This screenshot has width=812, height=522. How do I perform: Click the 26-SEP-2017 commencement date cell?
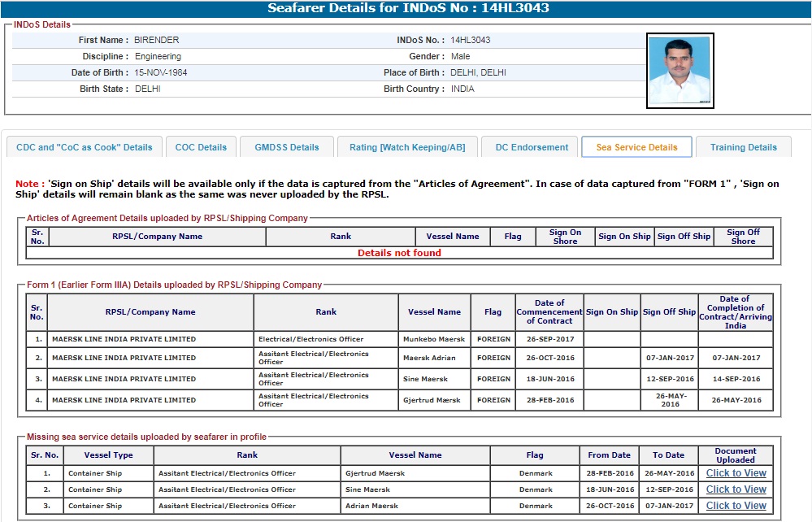[549, 339]
